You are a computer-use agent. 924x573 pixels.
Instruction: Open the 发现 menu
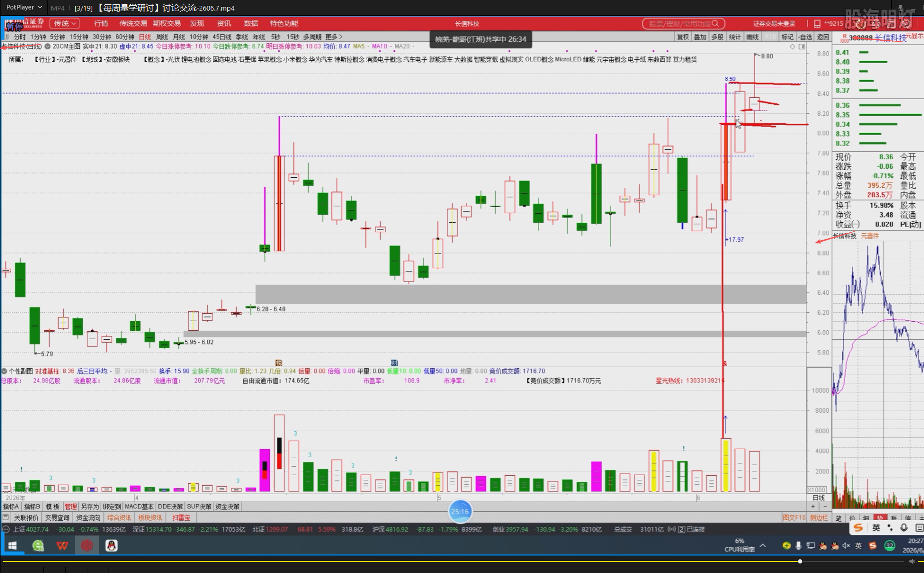click(197, 23)
